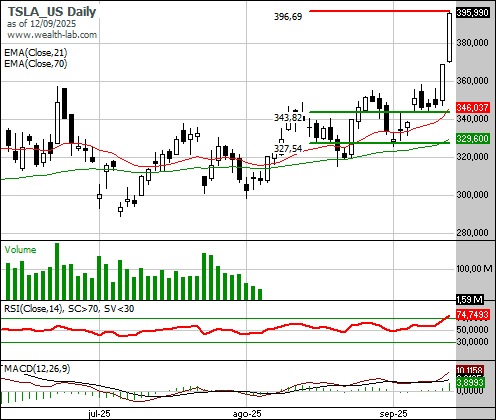Click the 327,54 support level label
496x420 pixels.
[x=288, y=149]
